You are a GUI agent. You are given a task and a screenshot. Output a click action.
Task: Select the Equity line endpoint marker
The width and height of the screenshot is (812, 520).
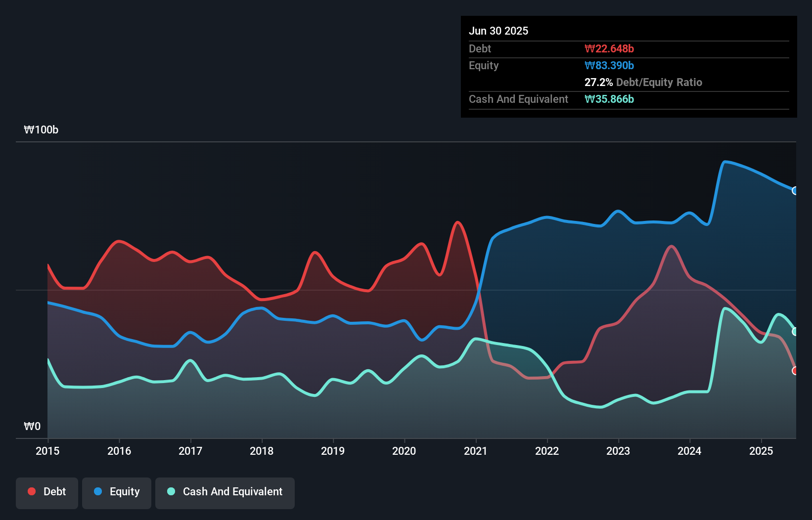(795, 191)
